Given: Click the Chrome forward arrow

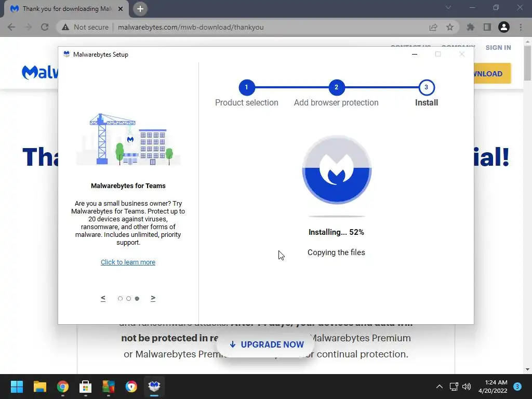Looking at the screenshot, I should click(28, 27).
